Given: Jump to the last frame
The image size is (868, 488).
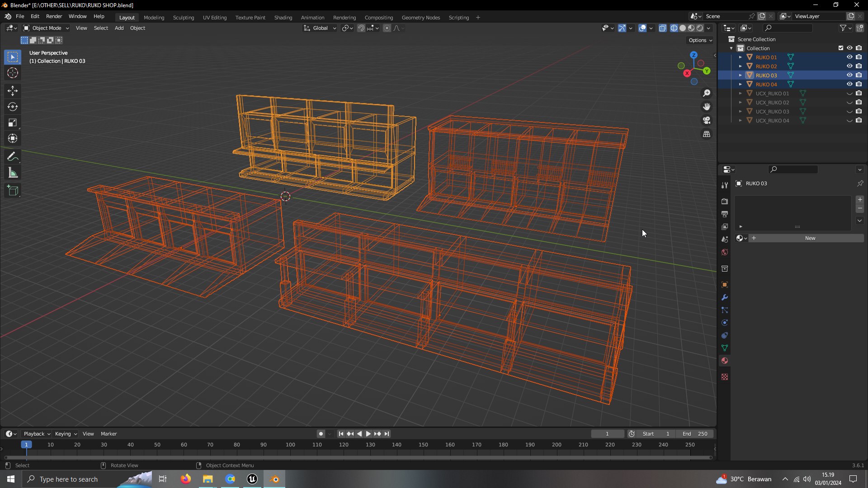Looking at the screenshot, I should coord(387,434).
